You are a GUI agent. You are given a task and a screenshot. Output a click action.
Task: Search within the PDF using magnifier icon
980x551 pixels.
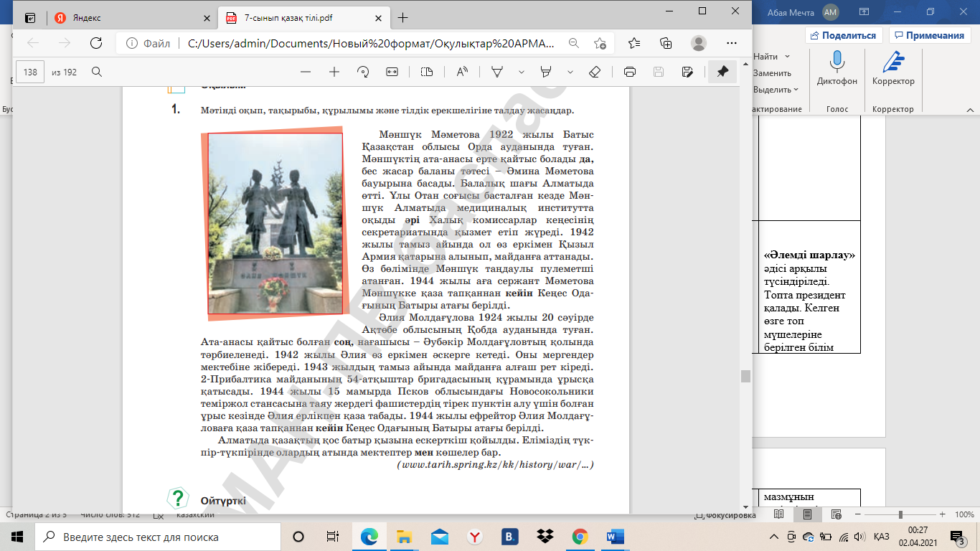coord(97,72)
